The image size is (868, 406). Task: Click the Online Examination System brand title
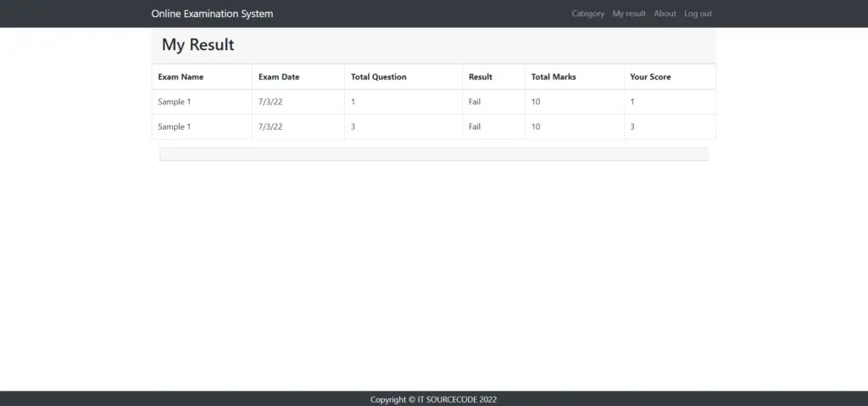click(x=212, y=14)
